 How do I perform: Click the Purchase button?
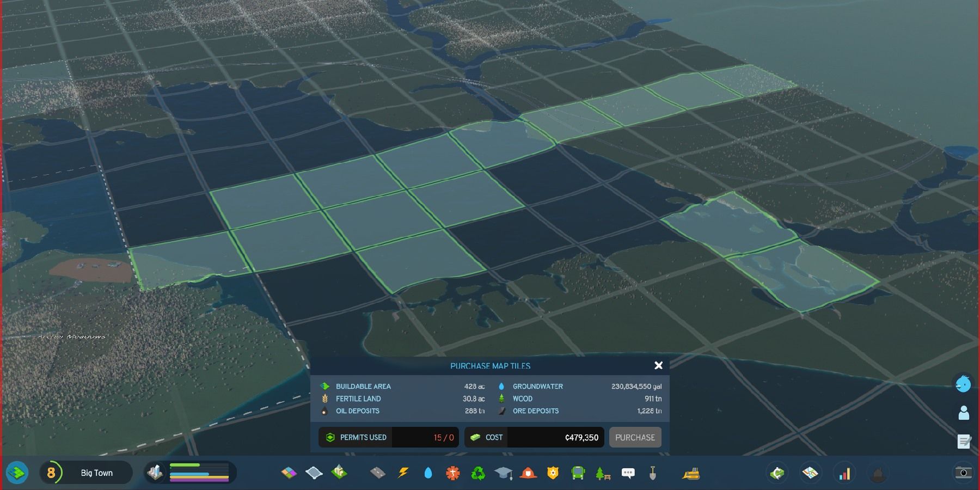pyautogui.click(x=635, y=437)
